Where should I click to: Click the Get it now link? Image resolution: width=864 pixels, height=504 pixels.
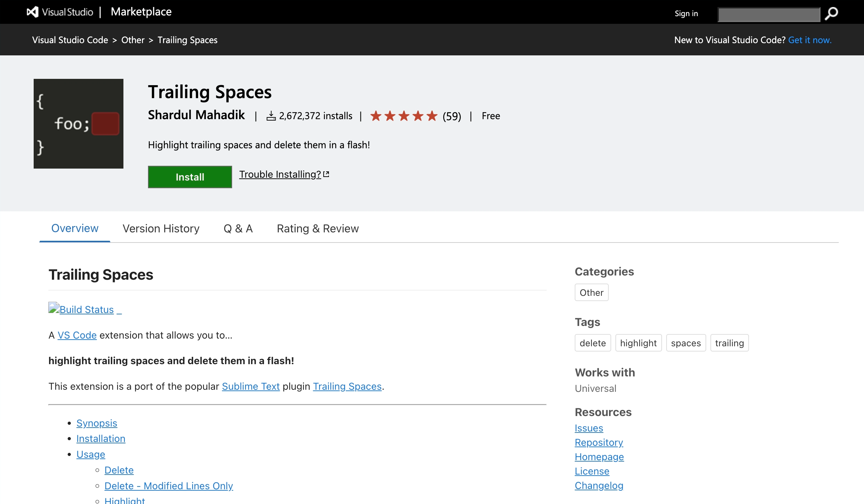coord(810,40)
